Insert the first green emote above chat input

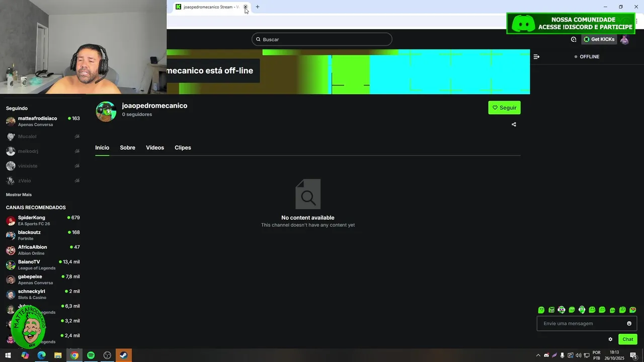(x=541, y=310)
